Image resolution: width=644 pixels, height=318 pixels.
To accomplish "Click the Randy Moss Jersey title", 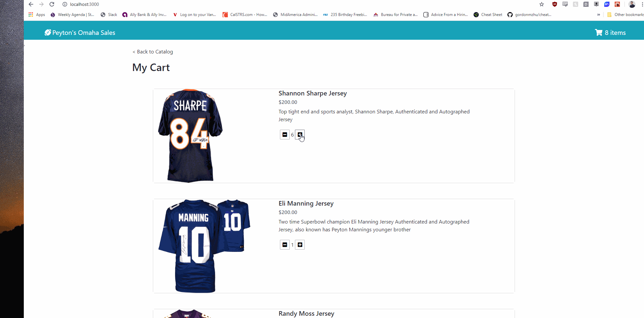I will [x=306, y=313].
